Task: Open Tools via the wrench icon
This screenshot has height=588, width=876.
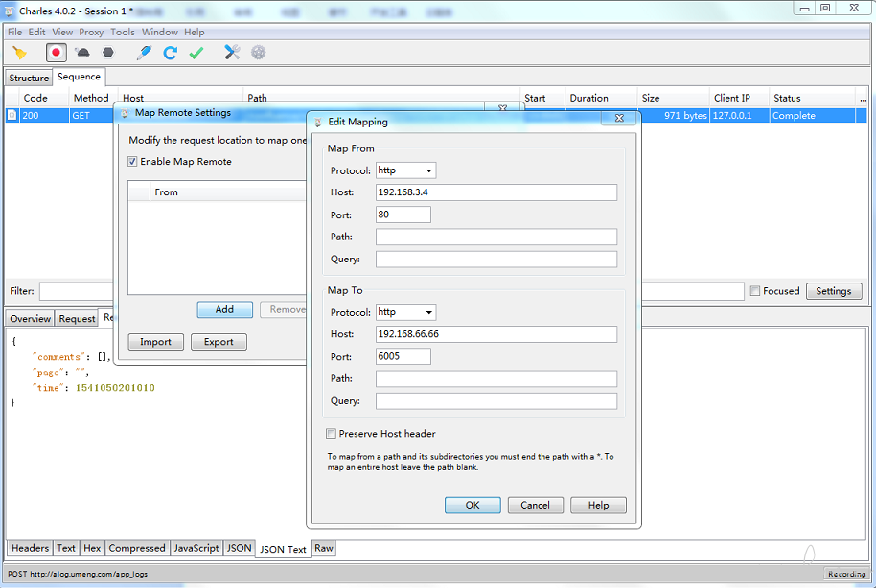Action: (232, 53)
